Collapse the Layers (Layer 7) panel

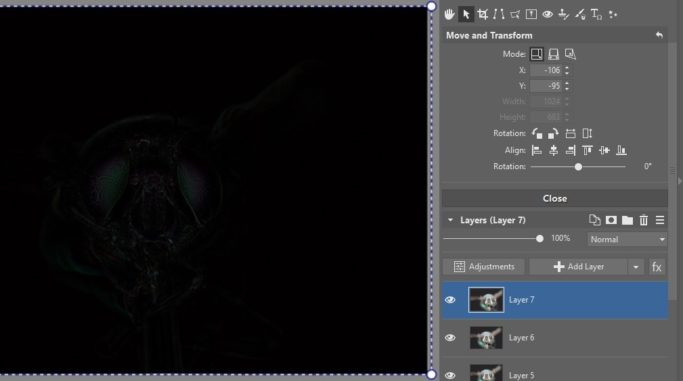[450, 220]
